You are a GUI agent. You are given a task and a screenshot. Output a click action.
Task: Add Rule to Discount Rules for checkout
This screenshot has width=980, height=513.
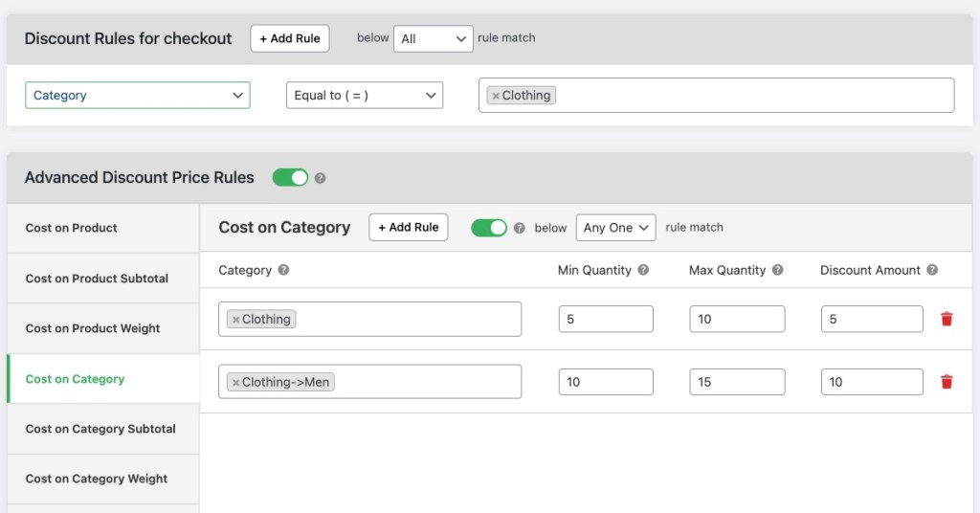(290, 39)
